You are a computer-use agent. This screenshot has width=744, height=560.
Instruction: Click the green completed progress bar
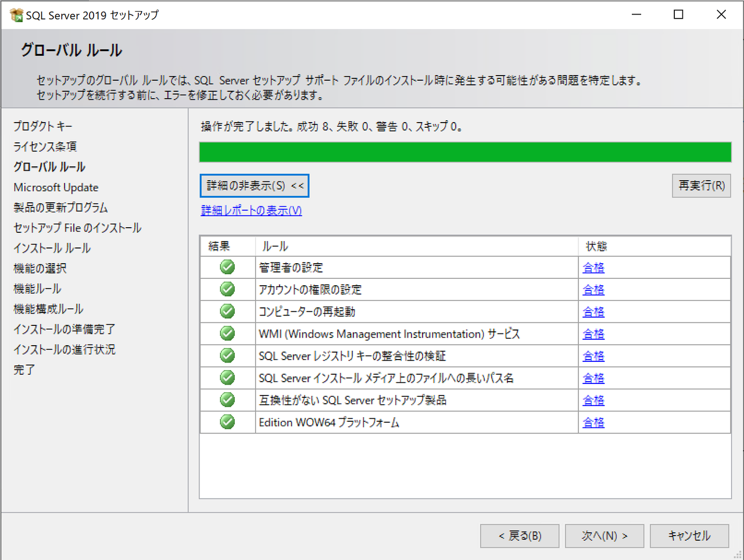click(465, 152)
